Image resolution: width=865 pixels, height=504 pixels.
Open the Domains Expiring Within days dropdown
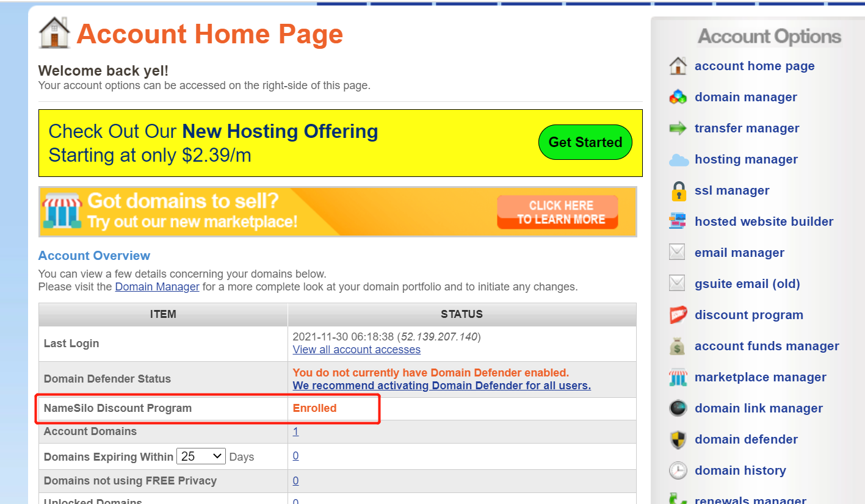coord(201,456)
